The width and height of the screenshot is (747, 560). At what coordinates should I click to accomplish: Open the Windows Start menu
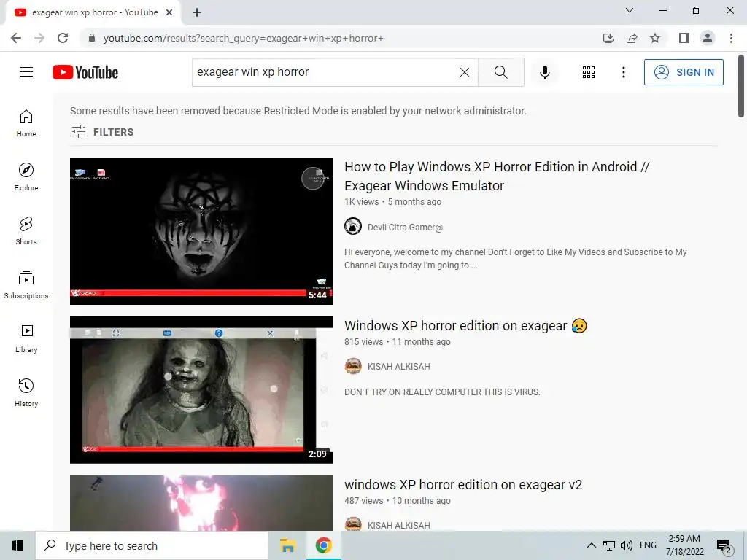click(x=18, y=545)
